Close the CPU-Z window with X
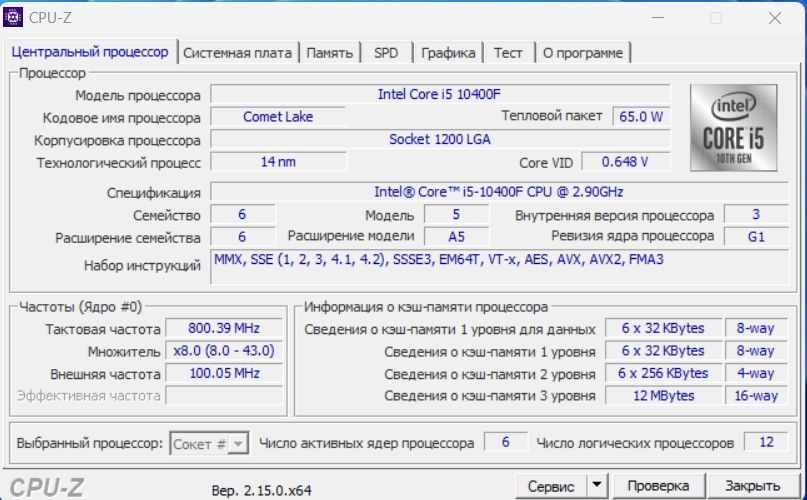The width and height of the screenshot is (807, 500). point(775,18)
